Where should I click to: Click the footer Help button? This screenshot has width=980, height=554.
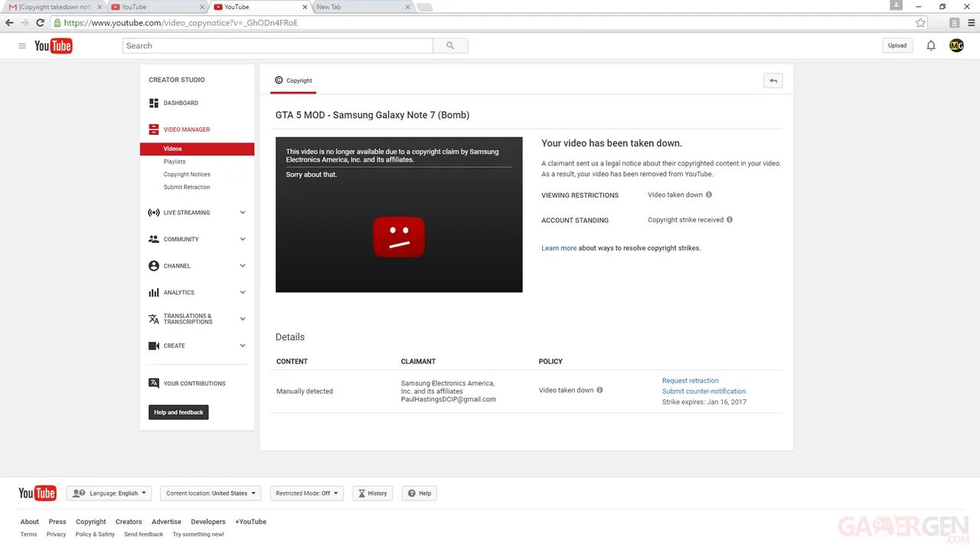tap(420, 493)
